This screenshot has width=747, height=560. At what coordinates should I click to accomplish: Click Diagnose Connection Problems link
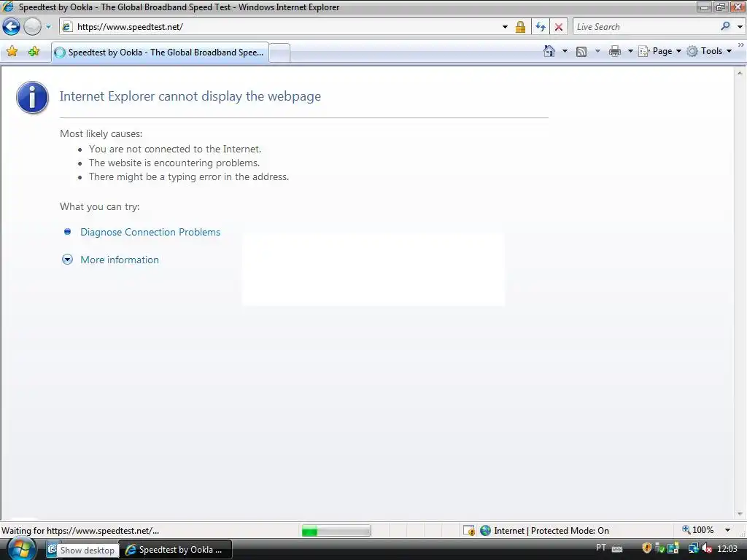click(150, 232)
